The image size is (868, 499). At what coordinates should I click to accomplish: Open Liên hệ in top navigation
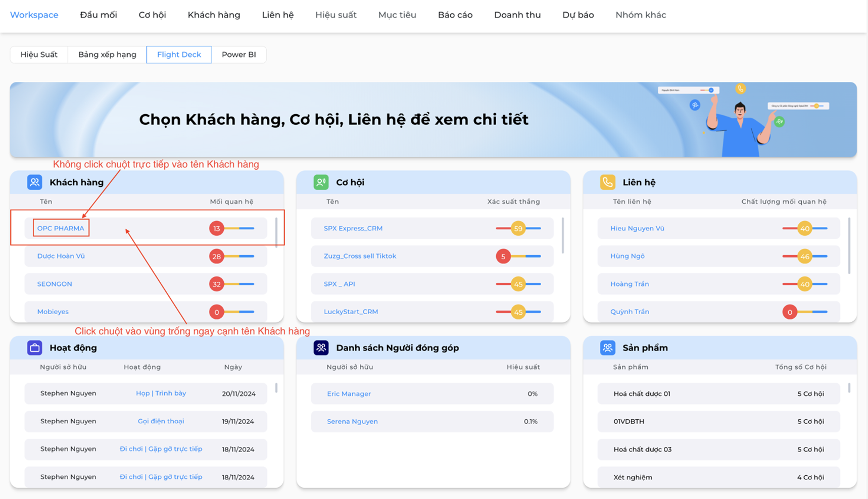point(278,15)
